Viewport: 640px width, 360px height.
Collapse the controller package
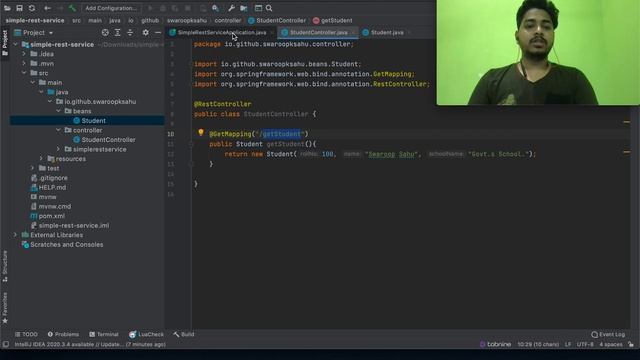(x=58, y=130)
